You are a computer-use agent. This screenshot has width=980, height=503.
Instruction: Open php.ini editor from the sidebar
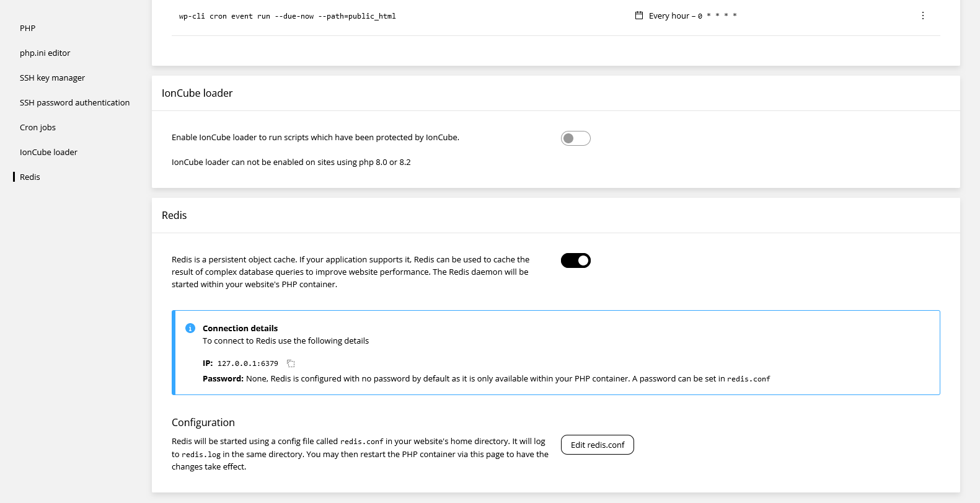coord(45,53)
